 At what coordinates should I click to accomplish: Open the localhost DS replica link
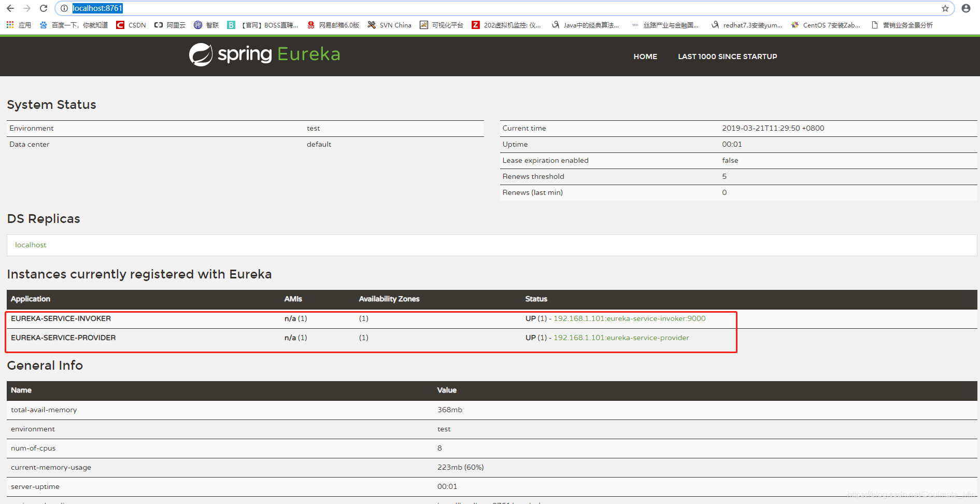click(31, 245)
